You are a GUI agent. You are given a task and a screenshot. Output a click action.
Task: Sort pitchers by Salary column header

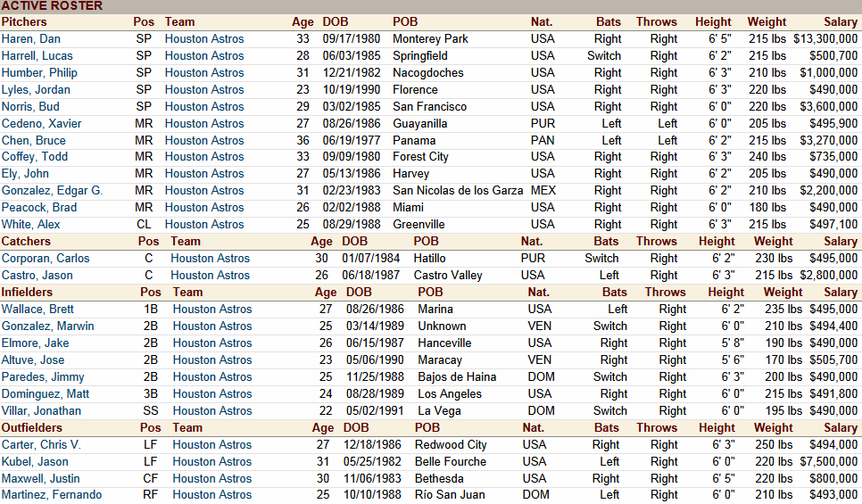coord(840,21)
